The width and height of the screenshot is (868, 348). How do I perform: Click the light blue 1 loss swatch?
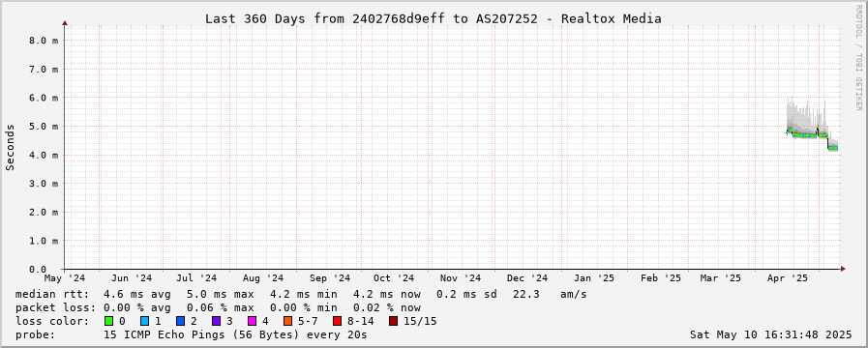point(144,321)
